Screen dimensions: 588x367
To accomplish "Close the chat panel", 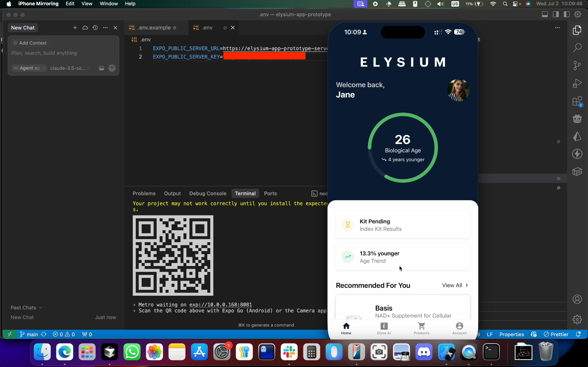I will pos(116,28).
